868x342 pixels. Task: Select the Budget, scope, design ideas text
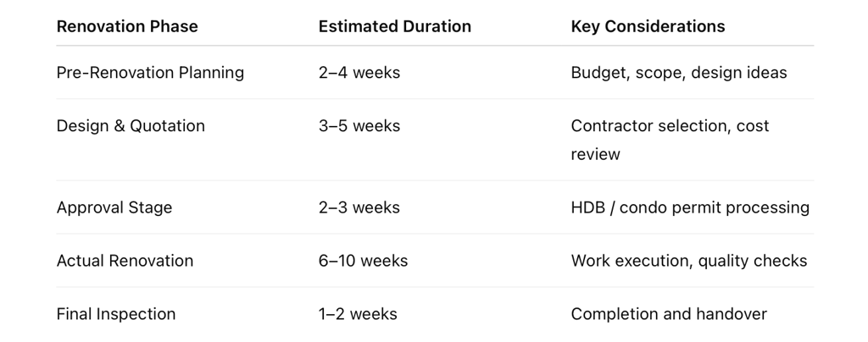(678, 73)
